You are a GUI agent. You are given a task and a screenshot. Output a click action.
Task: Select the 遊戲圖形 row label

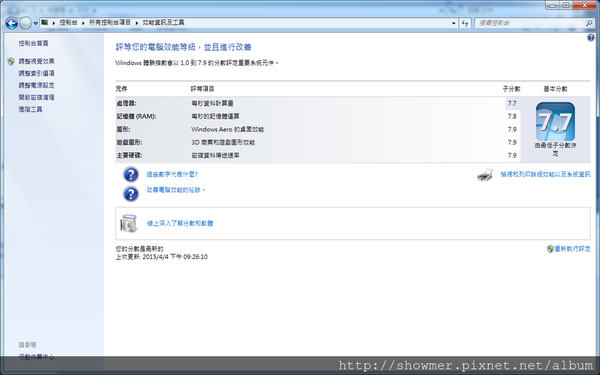click(x=129, y=142)
